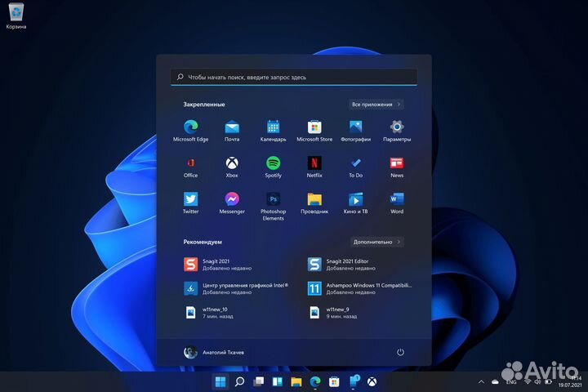Open Widgets from the taskbar
This screenshot has width=588, height=392.
(277, 382)
